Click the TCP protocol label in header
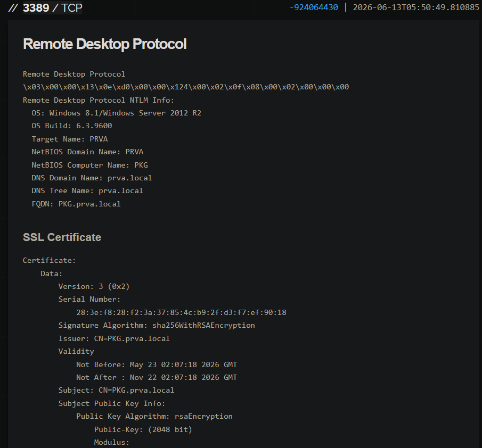 click(71, 7)
